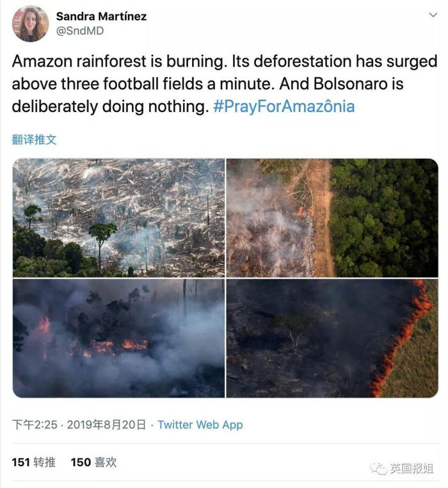The height and width of the screenshot is (488, 448).
Task: Click the Sandra Martínez display name
Action: tap(101, 16)
